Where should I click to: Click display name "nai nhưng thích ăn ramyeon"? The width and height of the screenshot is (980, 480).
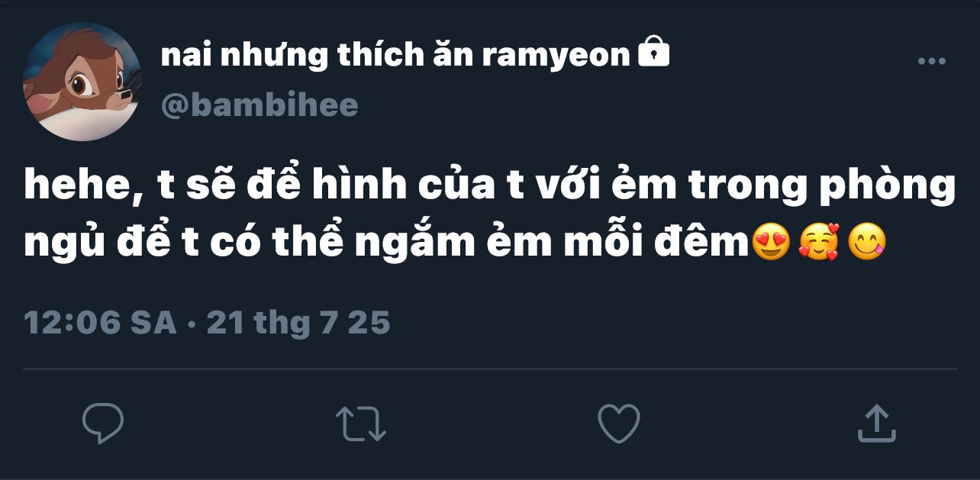click(x=395, y=54)
